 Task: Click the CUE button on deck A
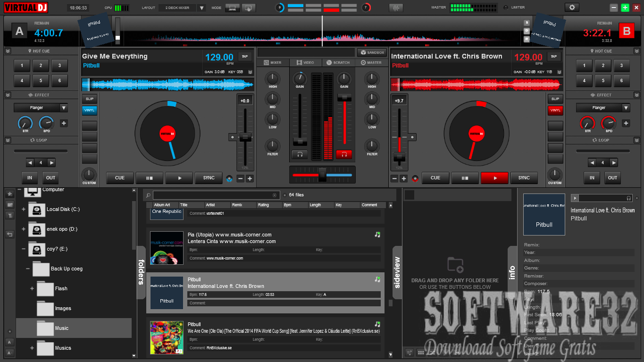(120, 178)
